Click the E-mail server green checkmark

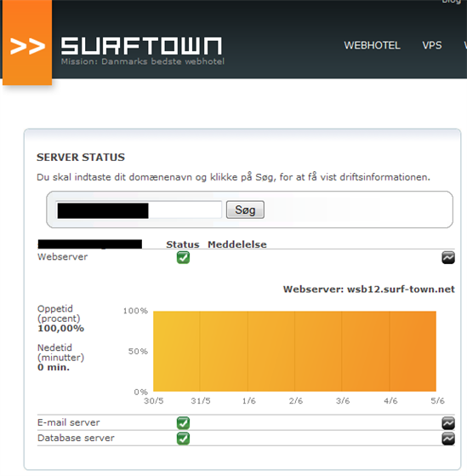[183, 423]
